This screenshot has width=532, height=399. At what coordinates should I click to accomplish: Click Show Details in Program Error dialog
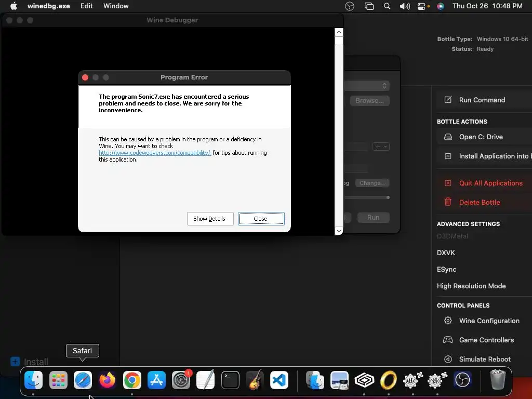click(210, 219)
